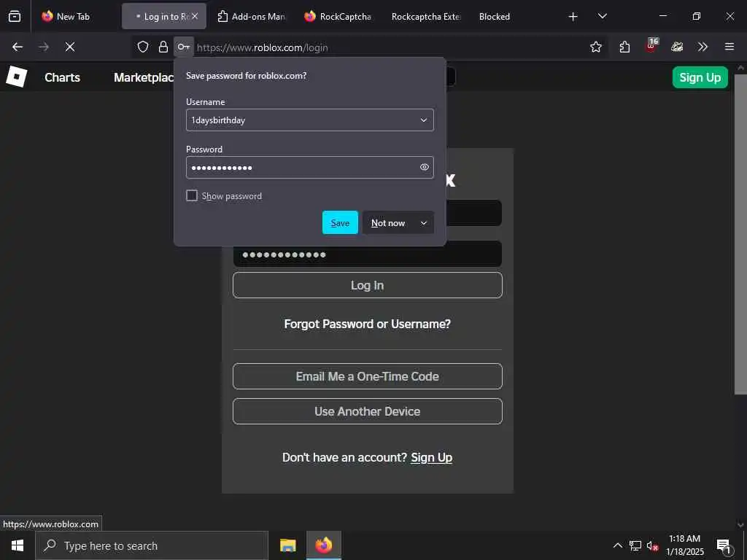This screenshot has height=560, width=747.
Task: Open a new tab with plus button
Action: 573,17
